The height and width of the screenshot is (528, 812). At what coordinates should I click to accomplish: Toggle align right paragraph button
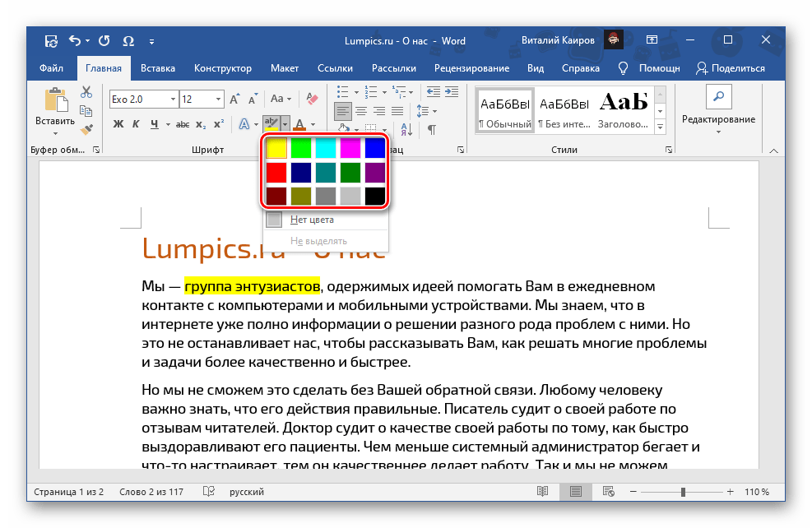click(379, 111)
